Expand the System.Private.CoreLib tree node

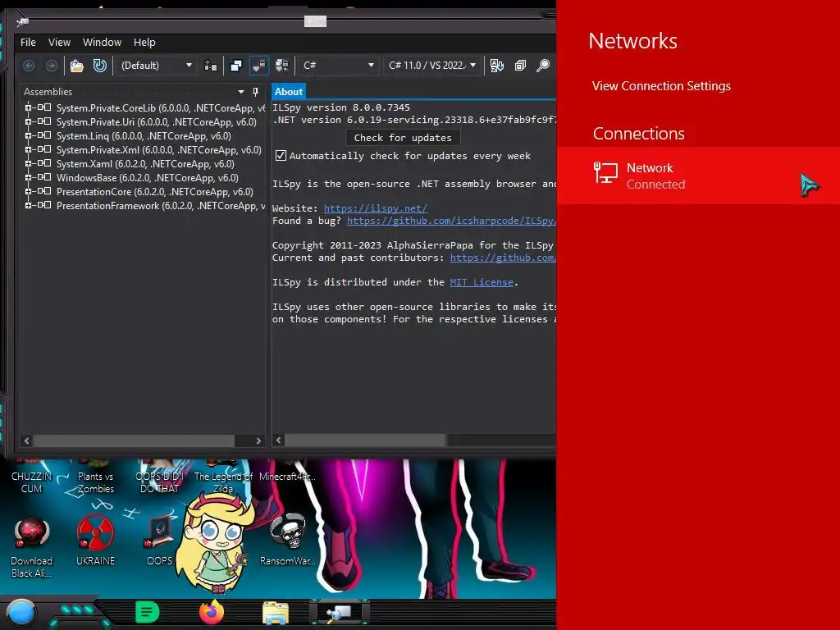[x=28, y=107]
